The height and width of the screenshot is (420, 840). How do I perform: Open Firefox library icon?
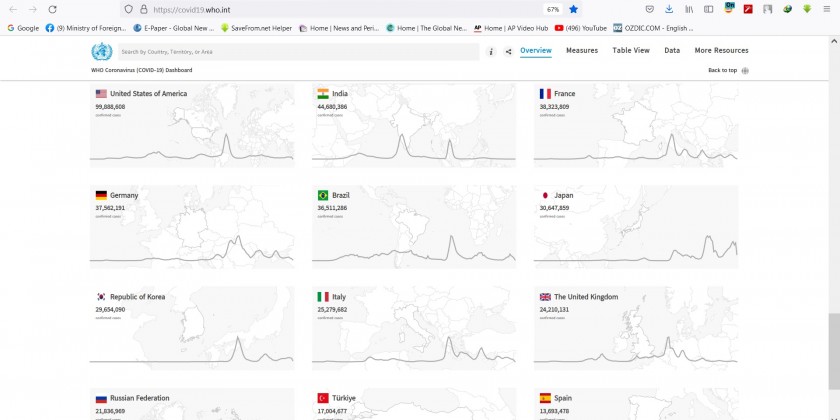point(689,9)
